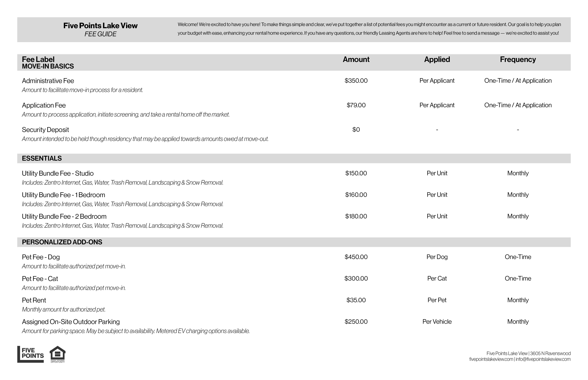Click the Amount column header
Screen dimensions: 588x380
coord(356,59)
